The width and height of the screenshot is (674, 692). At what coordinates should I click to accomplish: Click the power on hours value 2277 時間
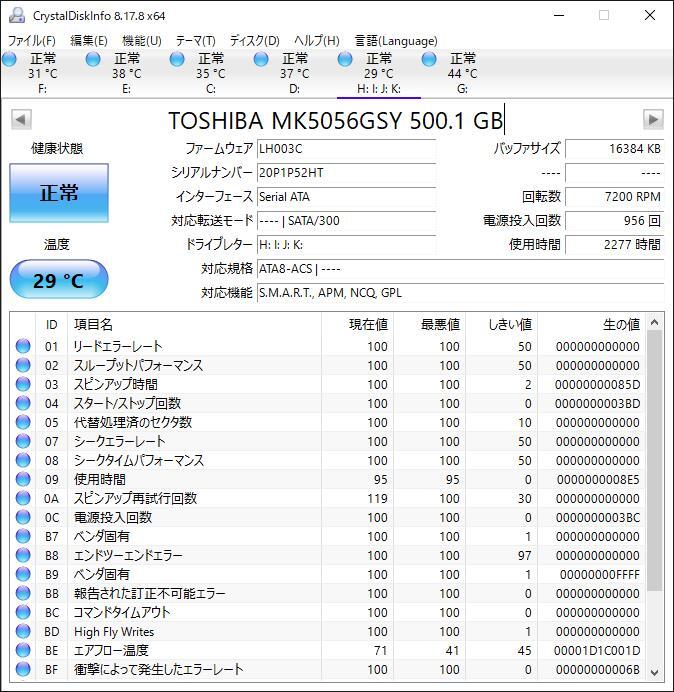tap(614, 244)
